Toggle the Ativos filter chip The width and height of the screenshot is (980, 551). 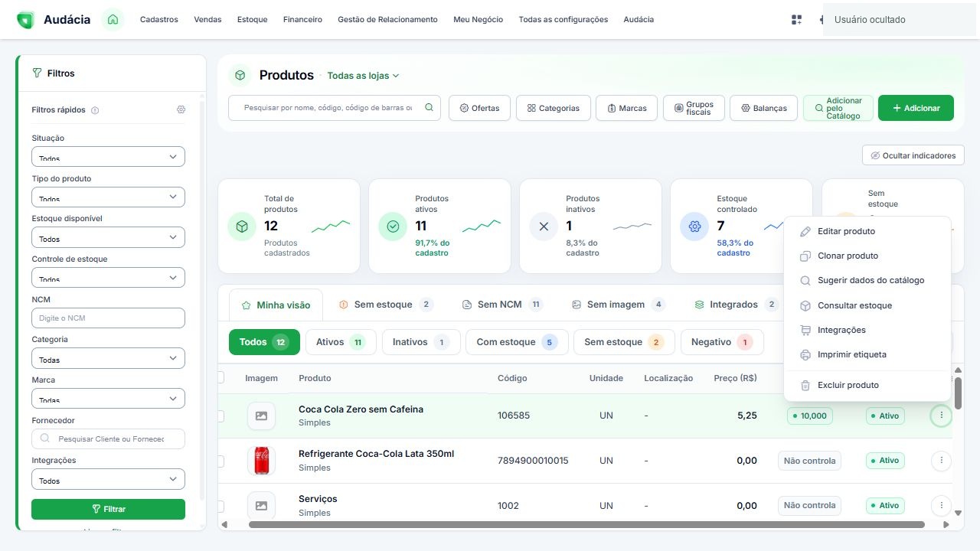[341, 342]
